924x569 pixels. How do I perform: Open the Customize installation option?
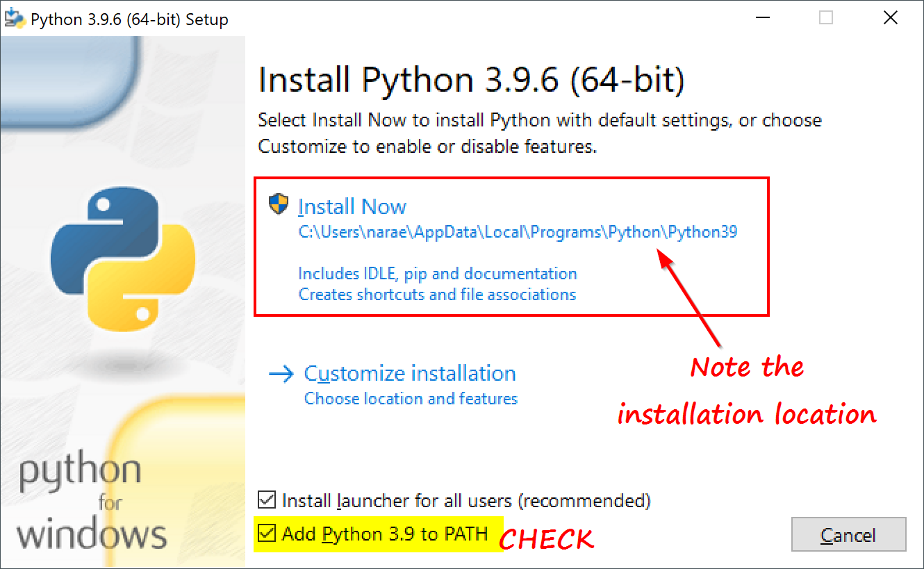(x=410, y=373)
